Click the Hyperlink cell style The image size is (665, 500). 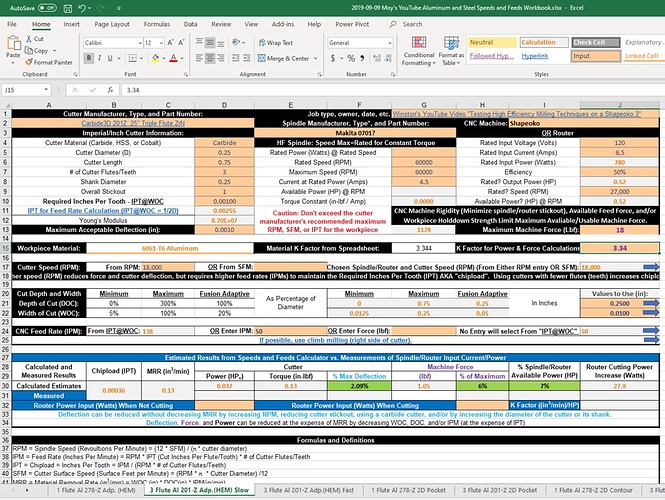coord(544,56)
